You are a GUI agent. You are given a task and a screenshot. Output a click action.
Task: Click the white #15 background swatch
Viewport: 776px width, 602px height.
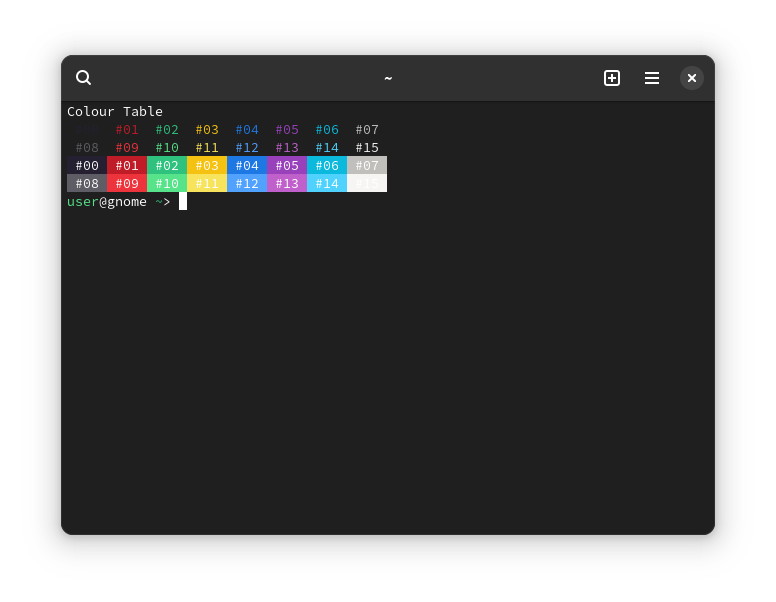[367, 183]
